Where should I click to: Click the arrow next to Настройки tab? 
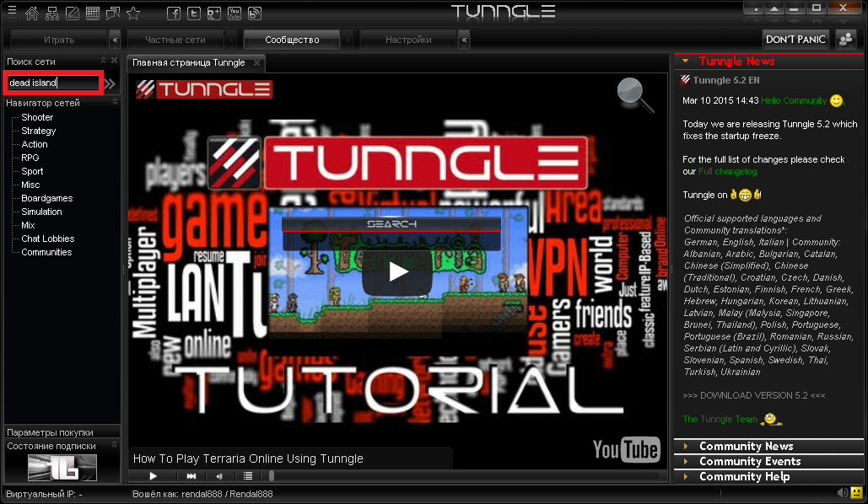464,40
